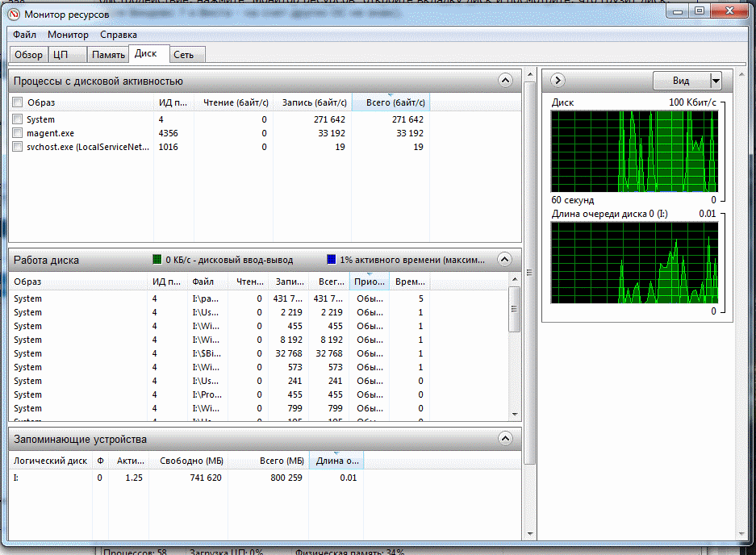Click the Длина очереди диска 0 graph
The height and width of the screenshot is (555, 756).
point(634,262)
